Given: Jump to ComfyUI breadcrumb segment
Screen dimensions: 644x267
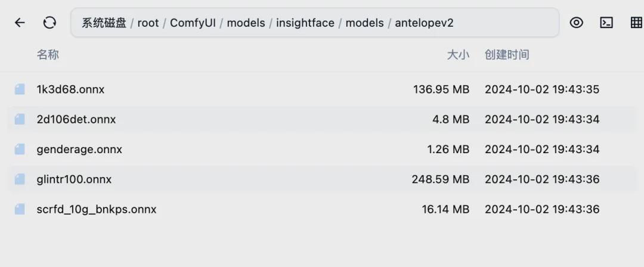Looking at the screenshot, I should pos(191,23).
